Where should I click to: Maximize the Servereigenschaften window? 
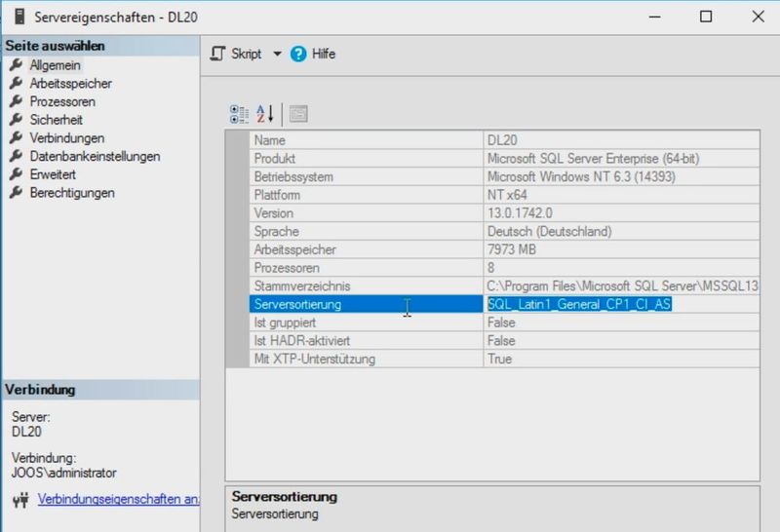point(705,17)
